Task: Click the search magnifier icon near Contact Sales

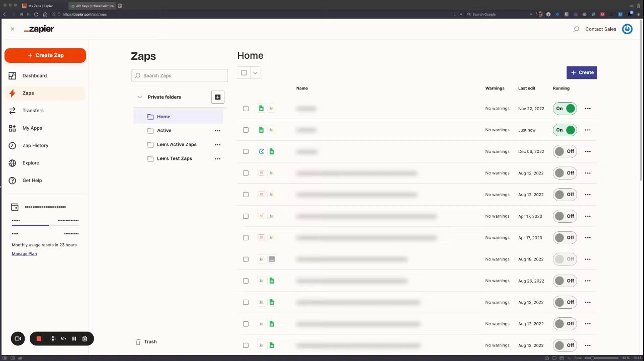Action: point(577,29)
